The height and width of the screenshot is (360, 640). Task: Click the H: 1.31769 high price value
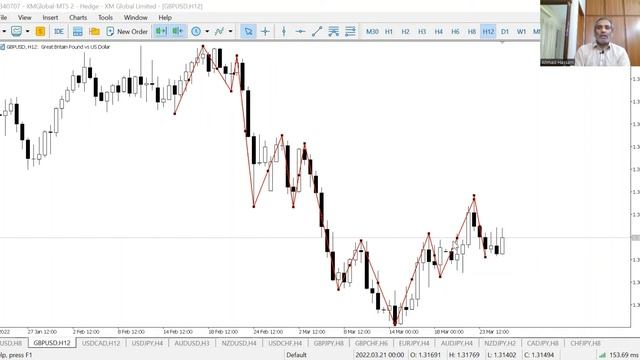point(464,355)
